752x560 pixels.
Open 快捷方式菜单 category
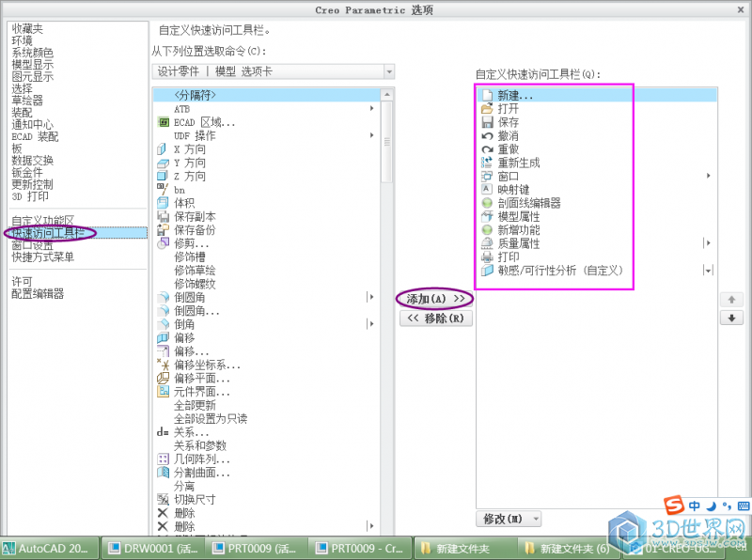coord(42,257)
